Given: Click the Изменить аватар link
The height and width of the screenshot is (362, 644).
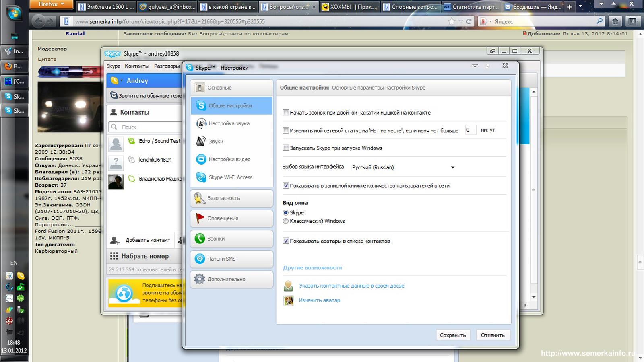Looking at the screenshot, I should pyautogui.click(x=319, y=300).
